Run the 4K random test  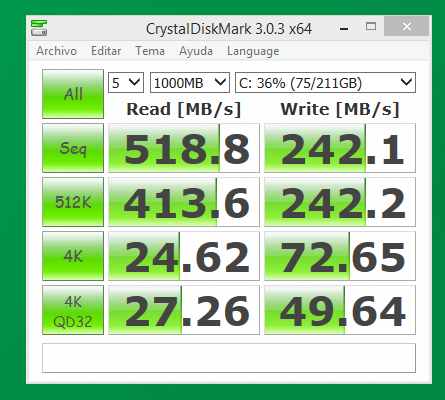pyautogui.click(x=73, y=256)
